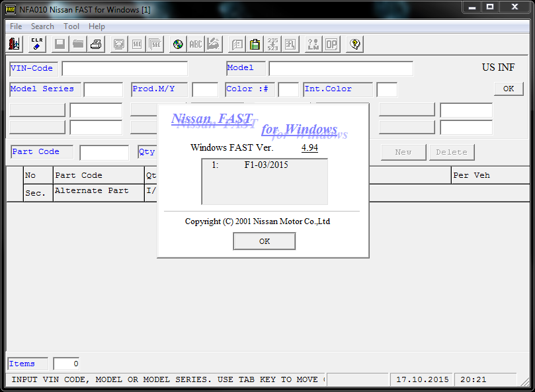Click the CD disc icon

coord(178,44)
